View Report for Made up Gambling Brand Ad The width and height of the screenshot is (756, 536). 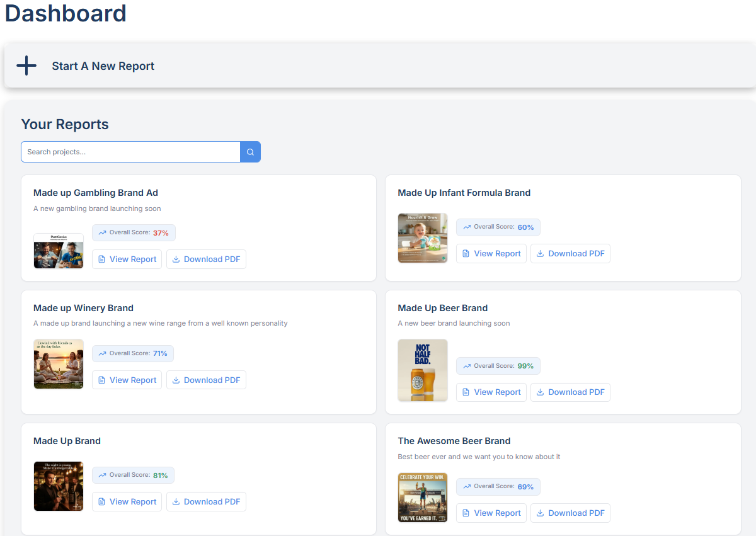pyautogui.click(x=127, y=259)
